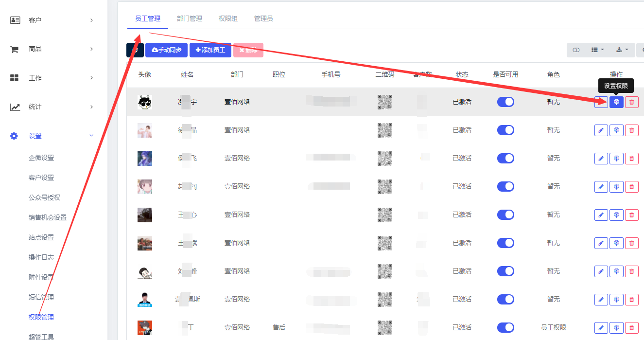Switch to the 部门管理 tab
The image size is (644, 340).
(190, 18)
